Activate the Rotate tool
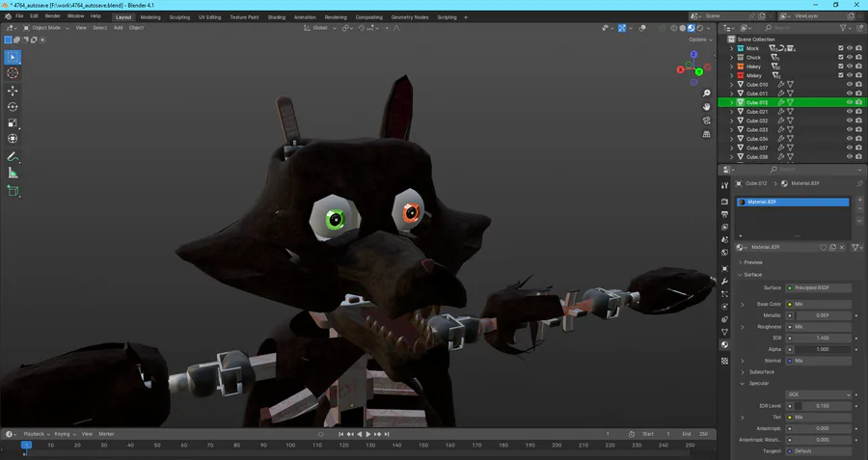The image size is (868, 460). pyautogui.click(x=13, y=107)
